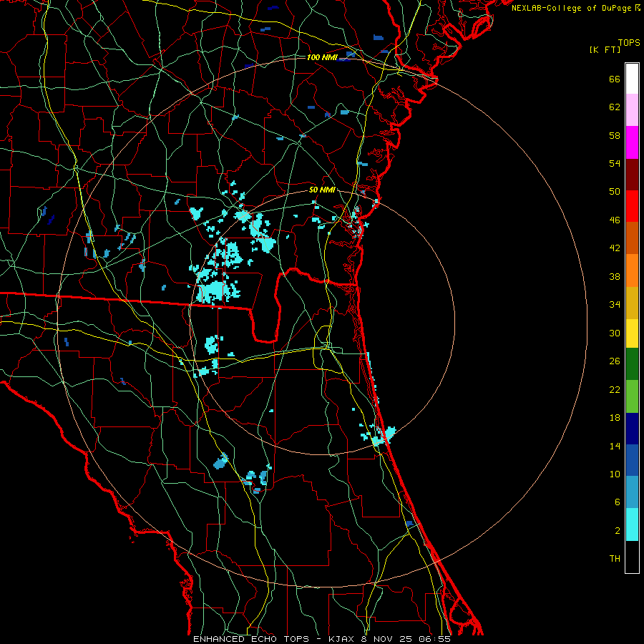This screenshot has width=644, height=644.
Task: Click the '50' legend value
Action: click(x=615, y=191)
